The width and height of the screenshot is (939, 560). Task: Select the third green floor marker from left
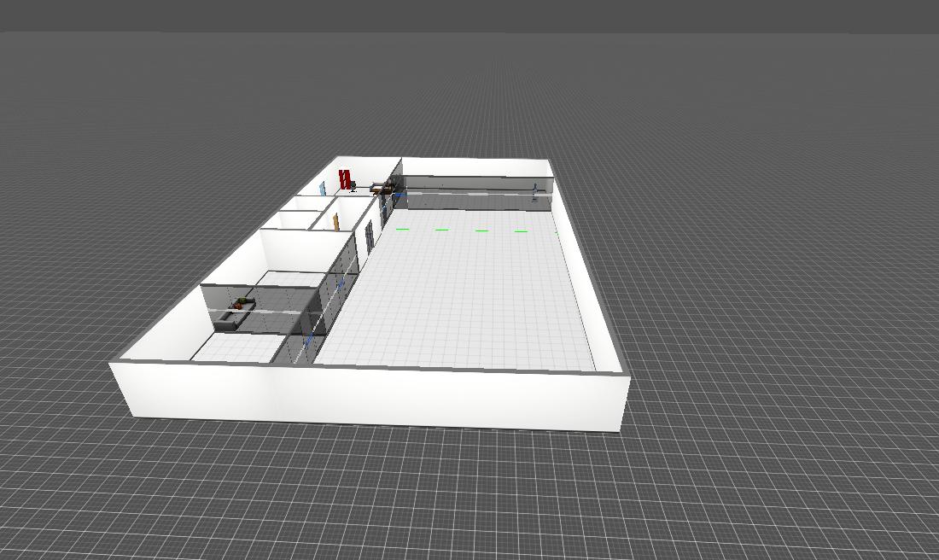pyautogui.click(x=481, y=230)
